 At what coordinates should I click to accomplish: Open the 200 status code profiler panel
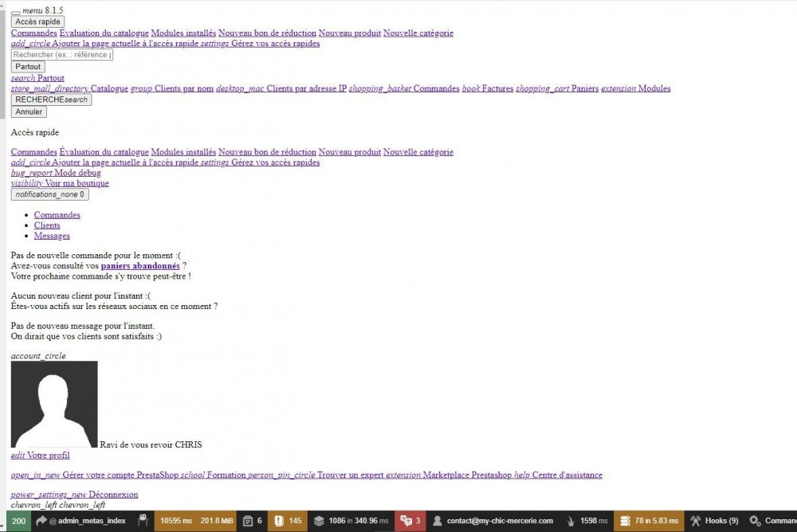coord(19,521)
